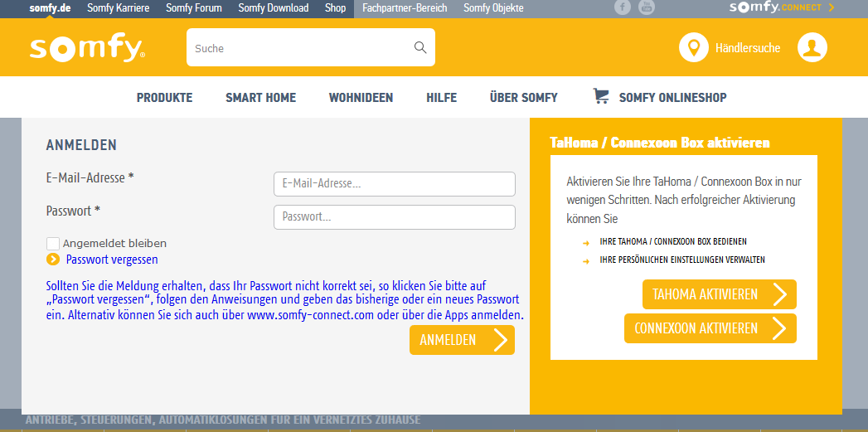Open Somfy Forum link
The height and width of the screenshot is (432, 868).
[x=194, y=8]
